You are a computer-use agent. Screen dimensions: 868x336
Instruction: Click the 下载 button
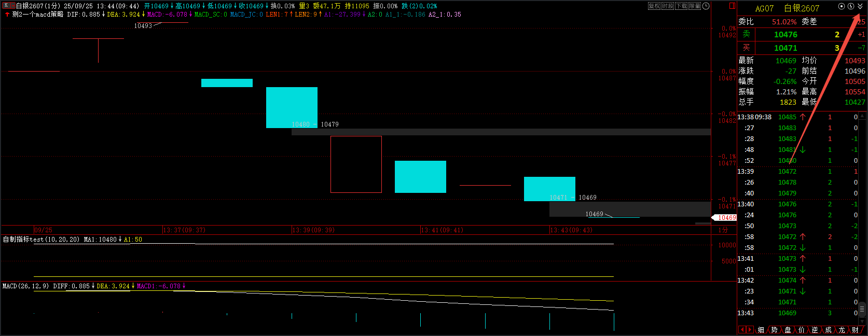681,6
